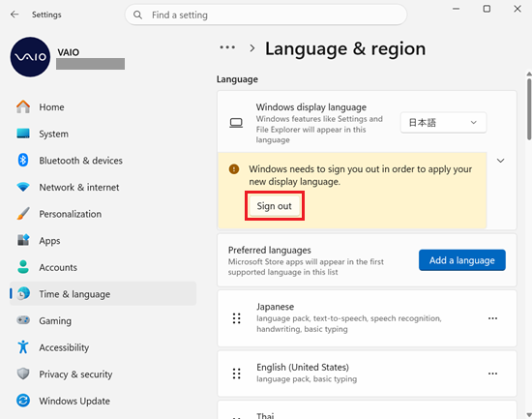Grab the English (United States) drag handle

point(236,374)
